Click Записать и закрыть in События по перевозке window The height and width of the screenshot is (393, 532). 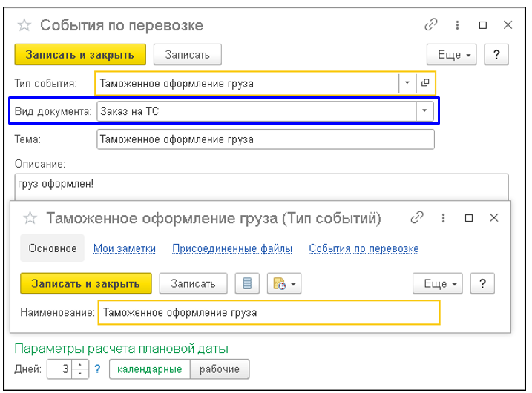click(x=80, y=55)
